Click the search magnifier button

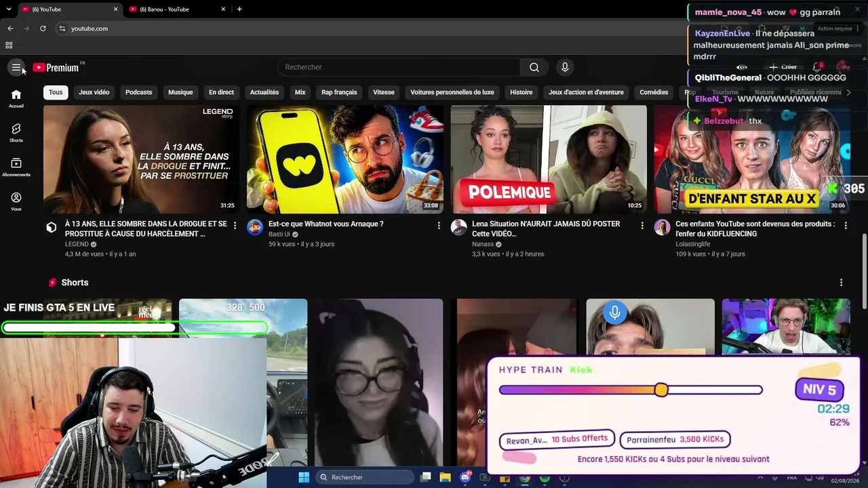[534, 67]
